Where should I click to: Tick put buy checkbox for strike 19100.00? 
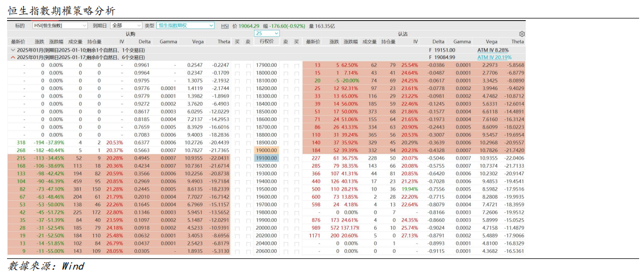(x=297, y=158)
